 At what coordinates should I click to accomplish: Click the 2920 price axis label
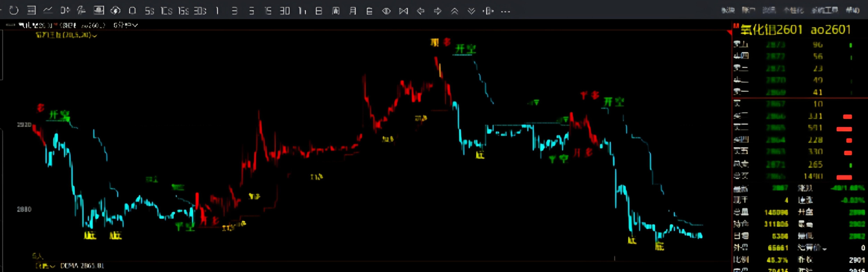click(x=24, y=125)
